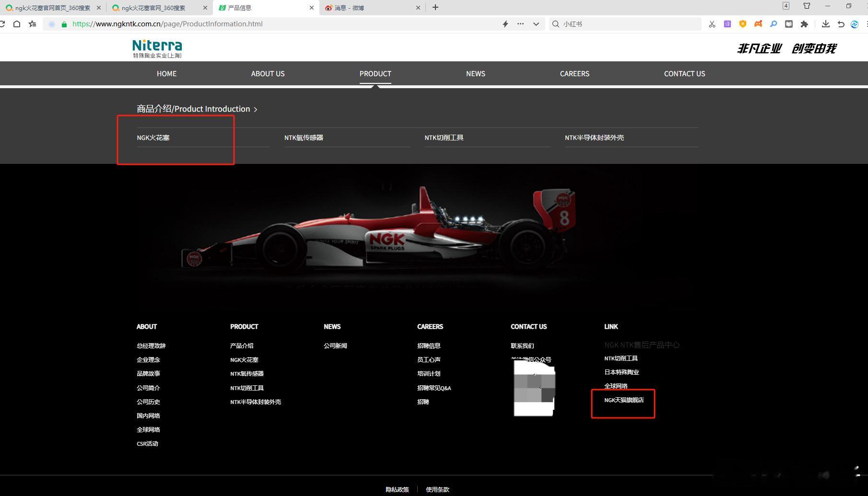Open the HOME navigation item
868x496 pixels.
click(166, 73)
